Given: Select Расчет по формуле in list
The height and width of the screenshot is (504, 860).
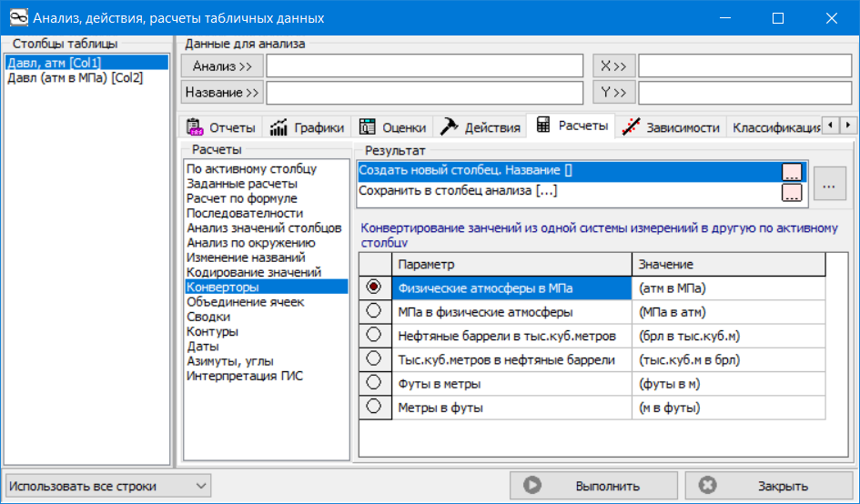Looking at the screenshot, I should (x=241, y=198).
